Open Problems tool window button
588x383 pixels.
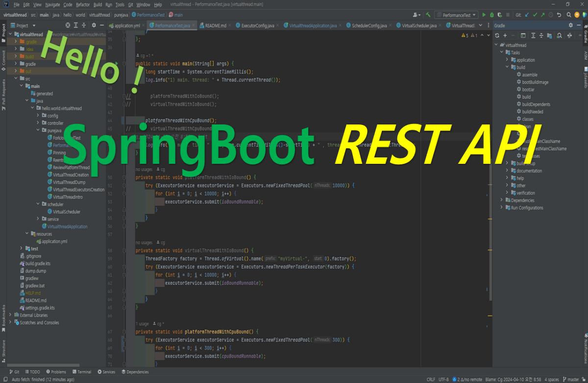(x=56, y=372)
